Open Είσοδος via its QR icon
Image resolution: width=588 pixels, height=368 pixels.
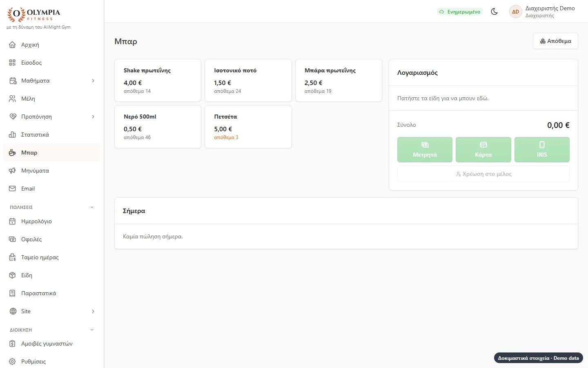(13, 63)
